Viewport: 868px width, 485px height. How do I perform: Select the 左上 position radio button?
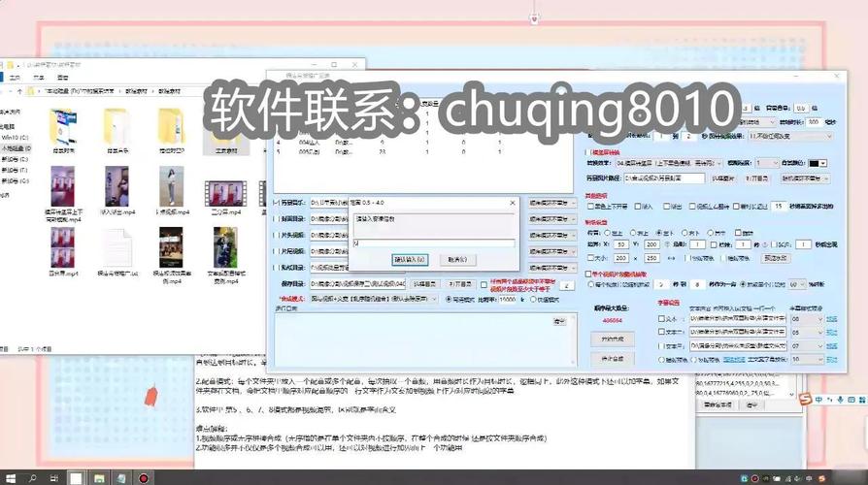tap(607, 233)
